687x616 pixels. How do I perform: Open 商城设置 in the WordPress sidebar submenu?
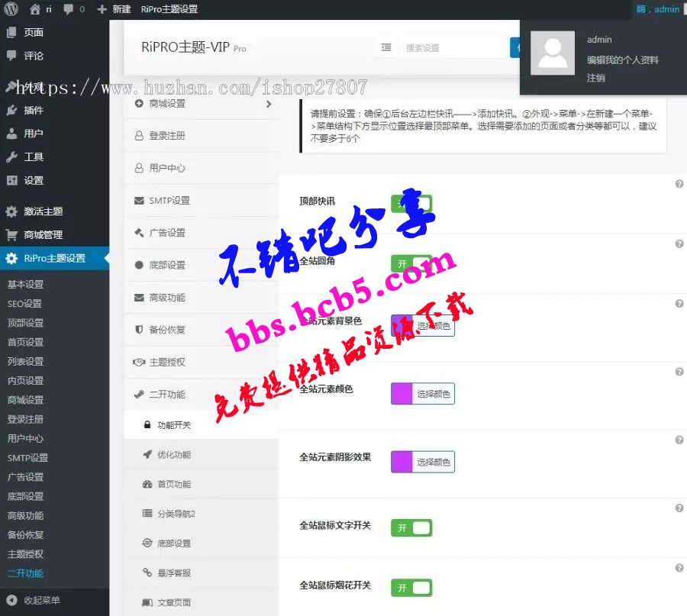[25, 400]
